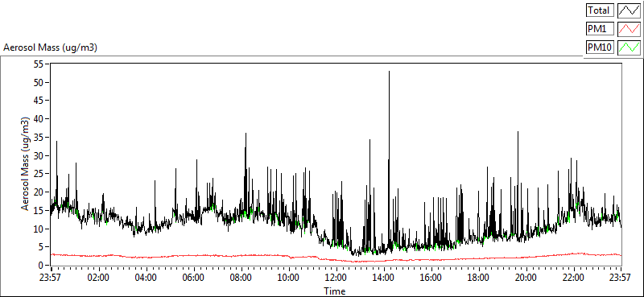
Task: Click the 5 y-axis tick label
Action: click(x=41, y=247)
